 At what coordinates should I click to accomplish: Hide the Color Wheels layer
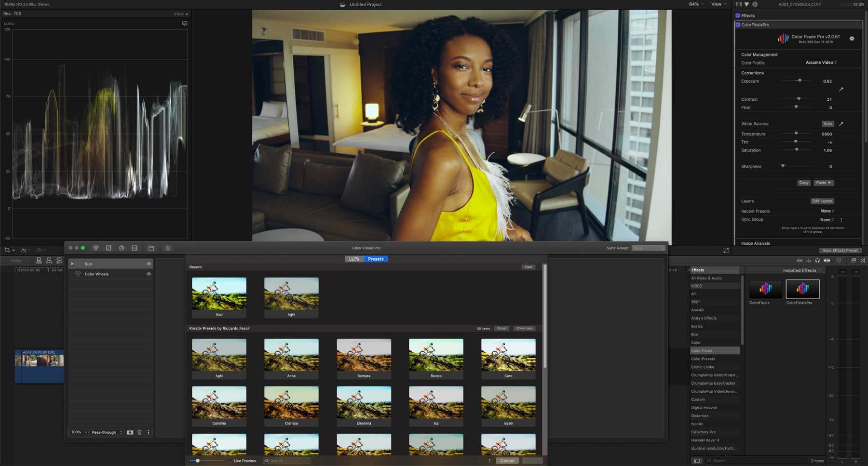click(149, 274)
